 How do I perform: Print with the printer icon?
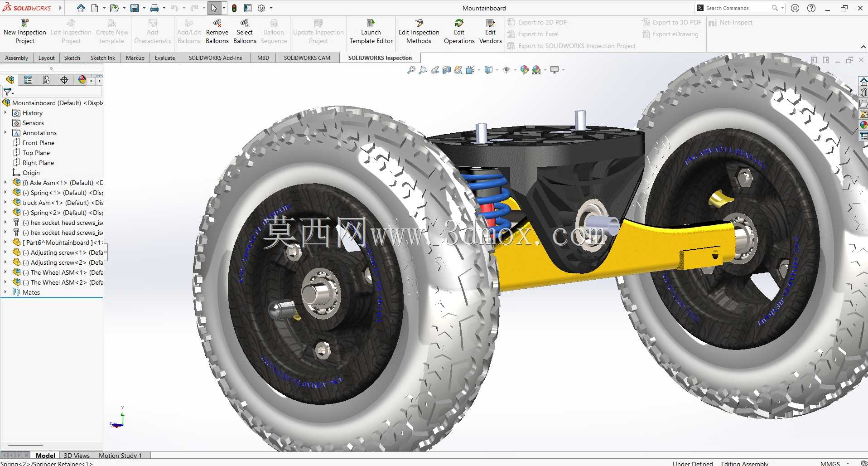pyautogui.click(x=154, y=8)
